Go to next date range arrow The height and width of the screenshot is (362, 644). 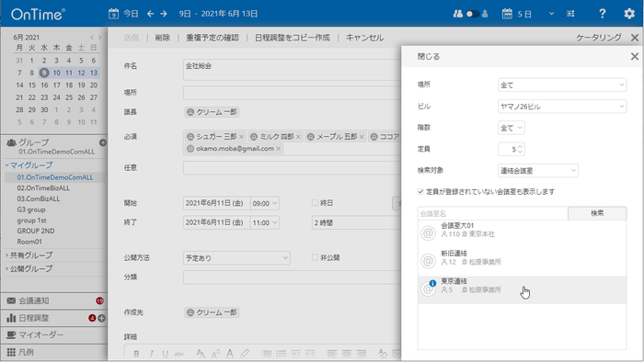164,14
